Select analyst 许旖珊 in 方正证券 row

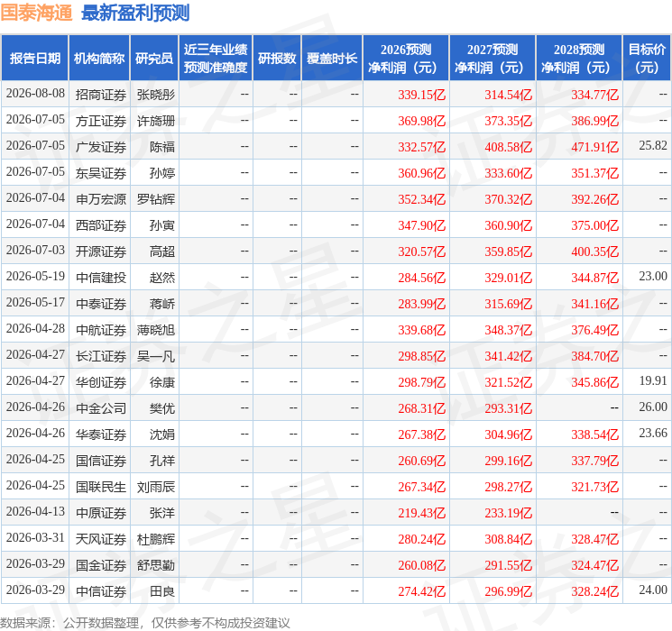tap(155, 121)
